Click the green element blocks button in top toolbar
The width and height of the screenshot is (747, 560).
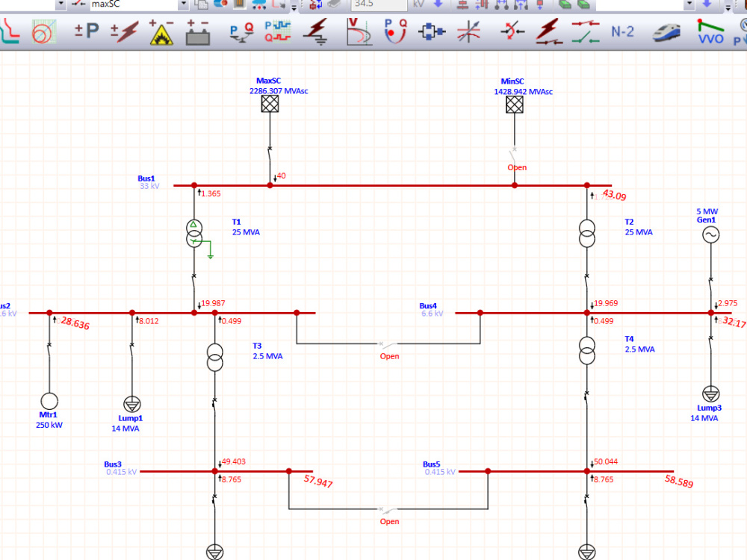click(564, 4)
